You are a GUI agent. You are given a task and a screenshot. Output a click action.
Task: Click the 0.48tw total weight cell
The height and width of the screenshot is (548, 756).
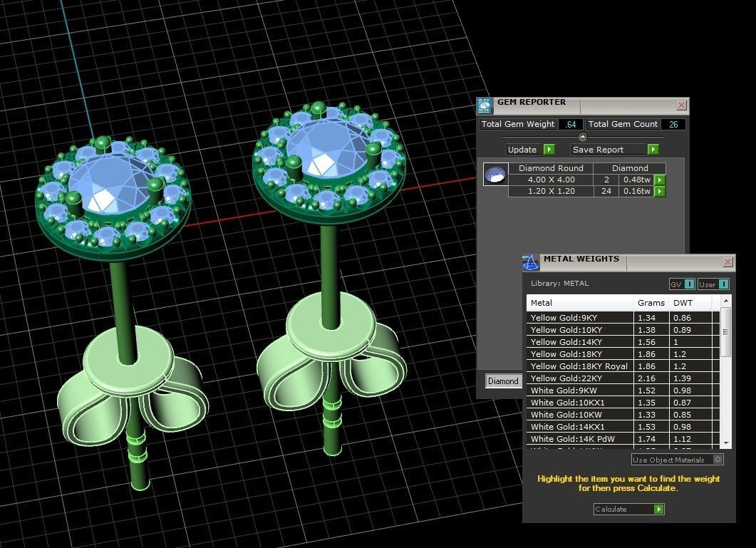[x=636, y=180]
